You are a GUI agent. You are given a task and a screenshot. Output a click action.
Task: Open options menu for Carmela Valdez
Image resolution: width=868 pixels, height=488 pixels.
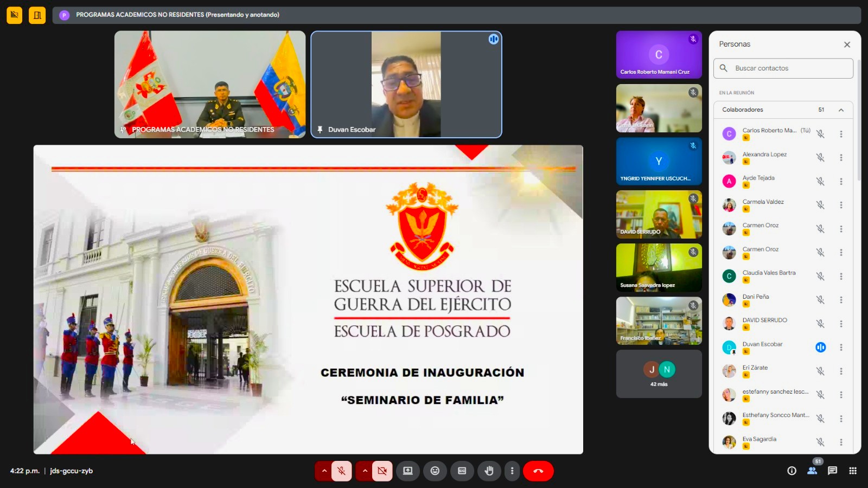(841, 205)
